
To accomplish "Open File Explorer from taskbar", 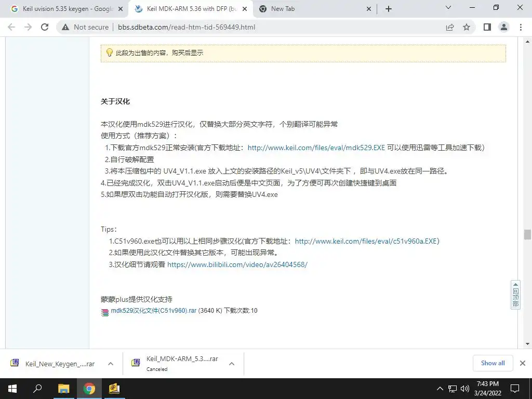I will (x=63, y=389).
